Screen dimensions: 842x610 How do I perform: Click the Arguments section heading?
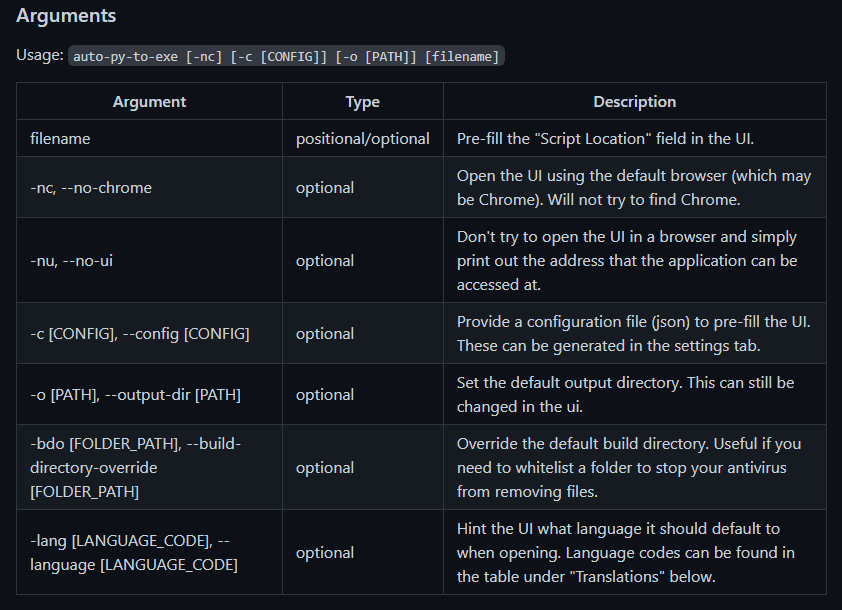click(x=66, y=16)
